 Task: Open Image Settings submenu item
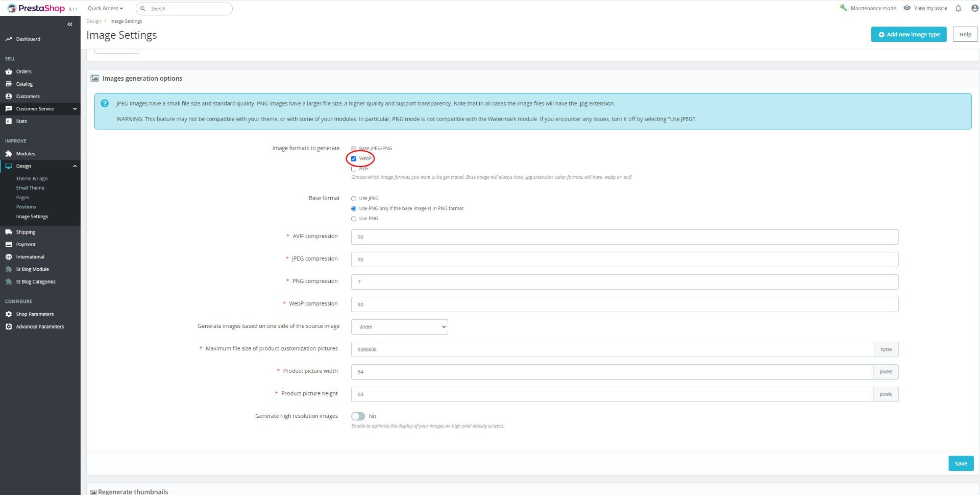32,217
